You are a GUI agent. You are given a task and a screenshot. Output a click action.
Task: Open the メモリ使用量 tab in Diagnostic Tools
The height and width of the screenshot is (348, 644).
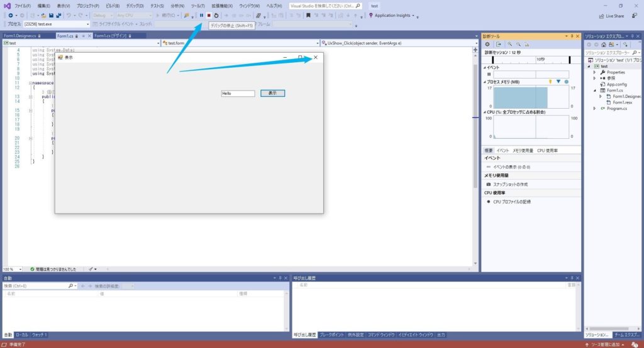point(523,151)
